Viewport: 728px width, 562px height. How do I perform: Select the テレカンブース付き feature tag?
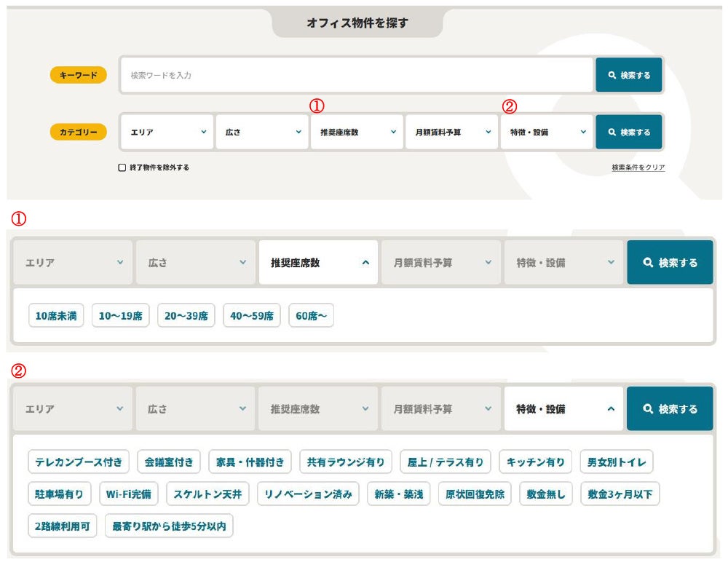click(79, 462)
